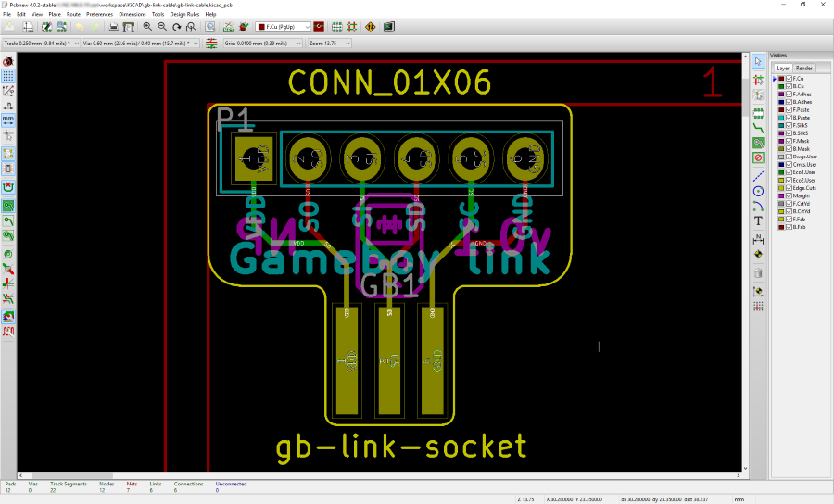
Task: Click the F.Cu color swatch
Action: click(781, 79)
